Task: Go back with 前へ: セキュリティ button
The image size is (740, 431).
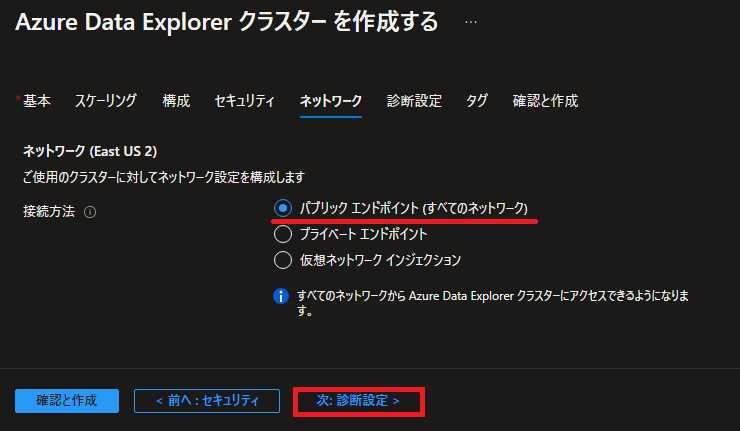Action: 207,401
